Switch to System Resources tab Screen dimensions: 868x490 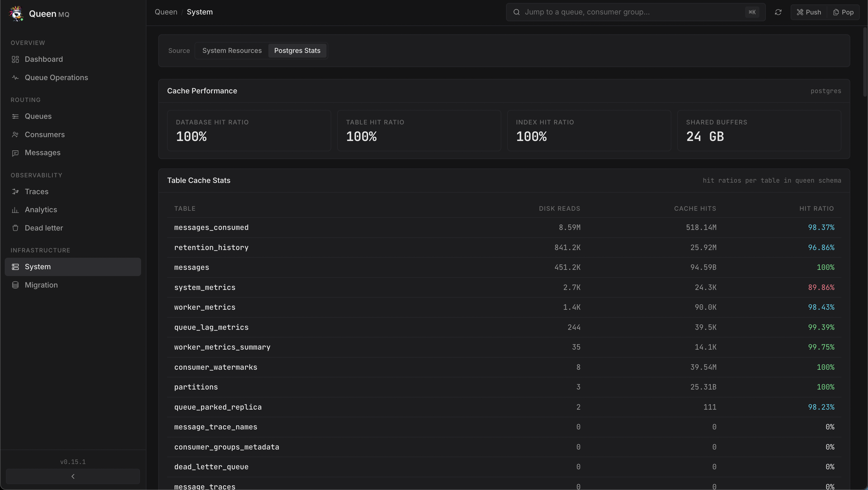tap(232, 51)
